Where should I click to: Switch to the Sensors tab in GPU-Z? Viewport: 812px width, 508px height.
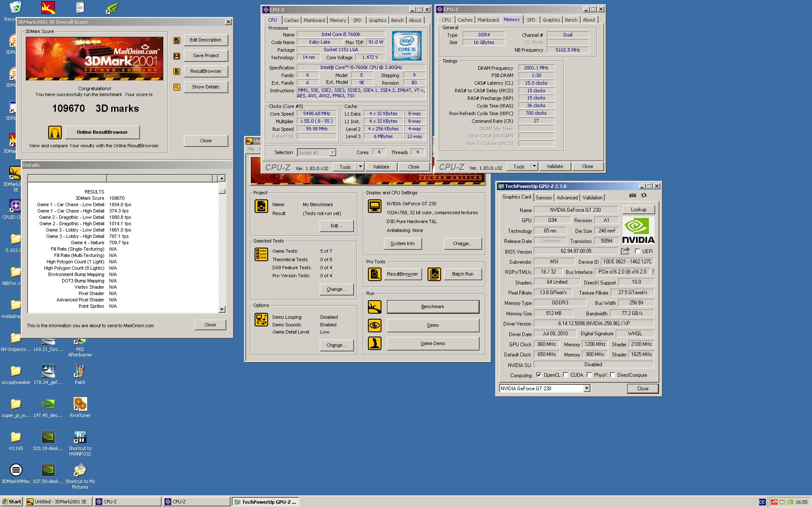pyautogui.click(x=544, y=198)
